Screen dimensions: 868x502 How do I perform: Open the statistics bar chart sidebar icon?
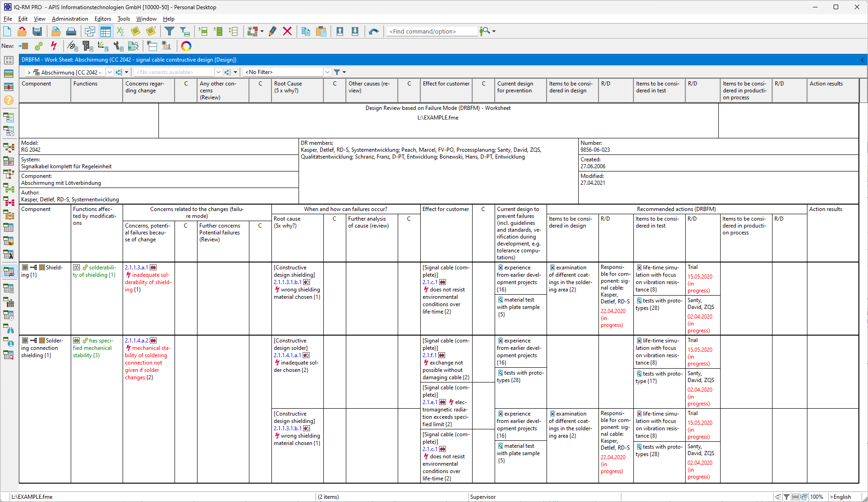click(9, 302)
